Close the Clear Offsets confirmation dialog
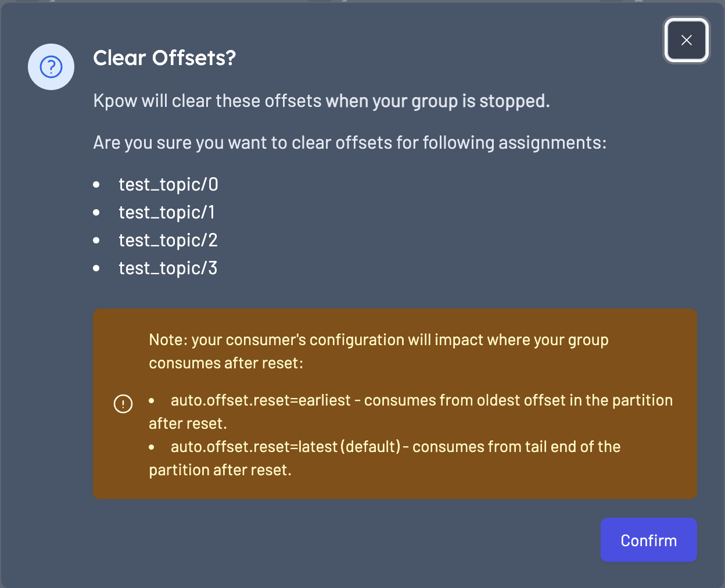 pyautogui.click(x=687, y=40)
